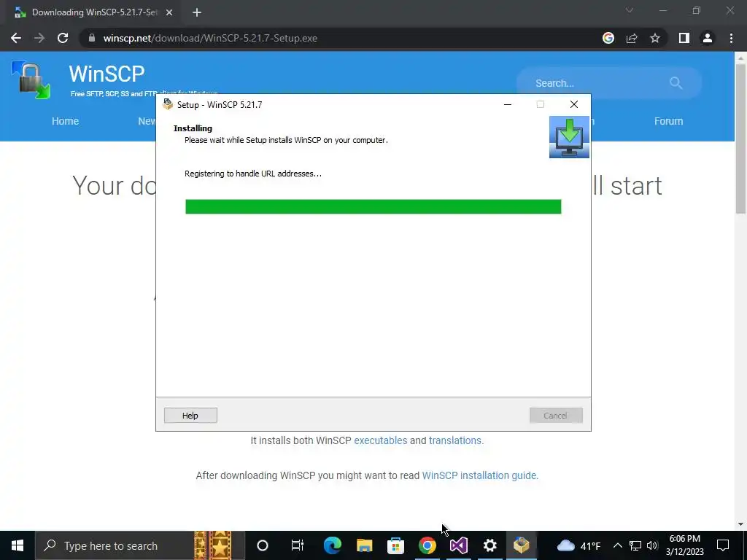Bookmark this page with the star
The image size is (747, 560).
point(655,38)
